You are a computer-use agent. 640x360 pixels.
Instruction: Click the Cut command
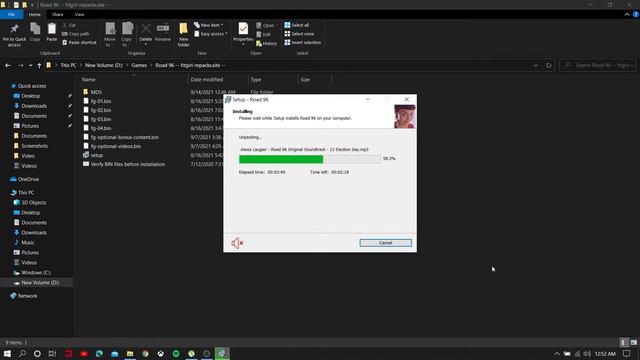(x=69, y=25)
